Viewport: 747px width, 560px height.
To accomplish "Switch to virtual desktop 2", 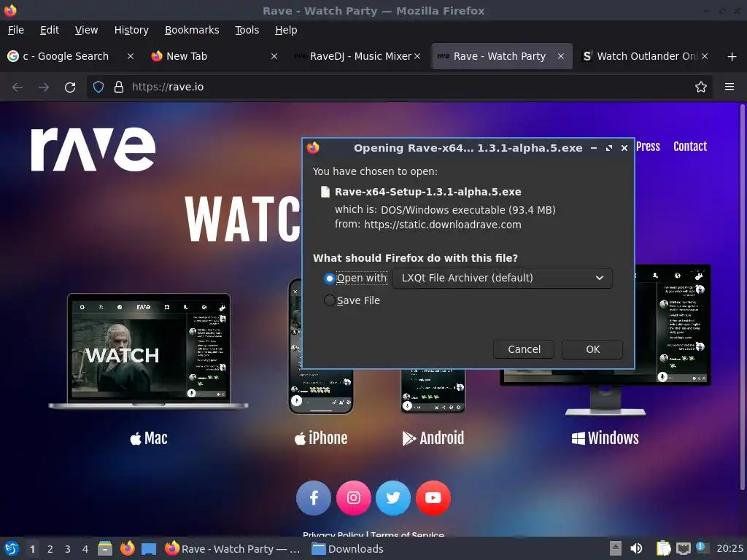I will [x=50, y=549].
